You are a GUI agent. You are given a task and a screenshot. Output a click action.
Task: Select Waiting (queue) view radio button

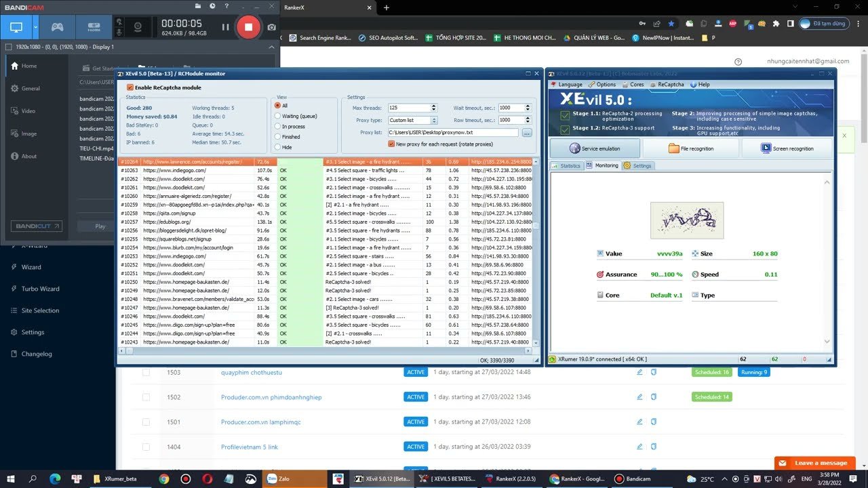(x=277, y=116)
